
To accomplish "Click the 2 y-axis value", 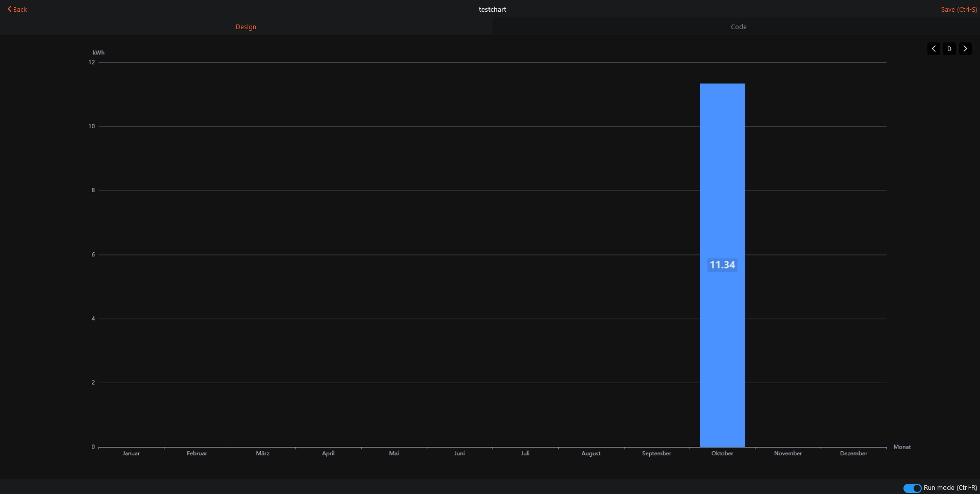I will 93,383.
